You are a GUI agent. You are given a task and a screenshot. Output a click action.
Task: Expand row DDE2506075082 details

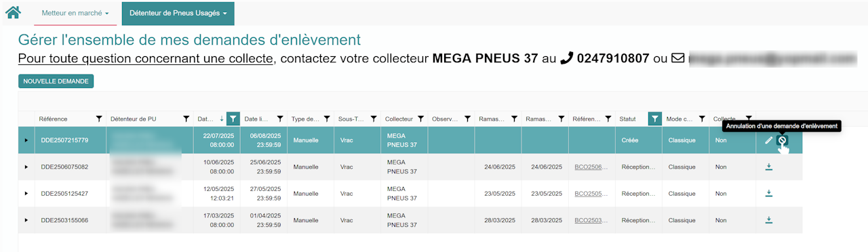pyautogui.click(x=26, y=167)
